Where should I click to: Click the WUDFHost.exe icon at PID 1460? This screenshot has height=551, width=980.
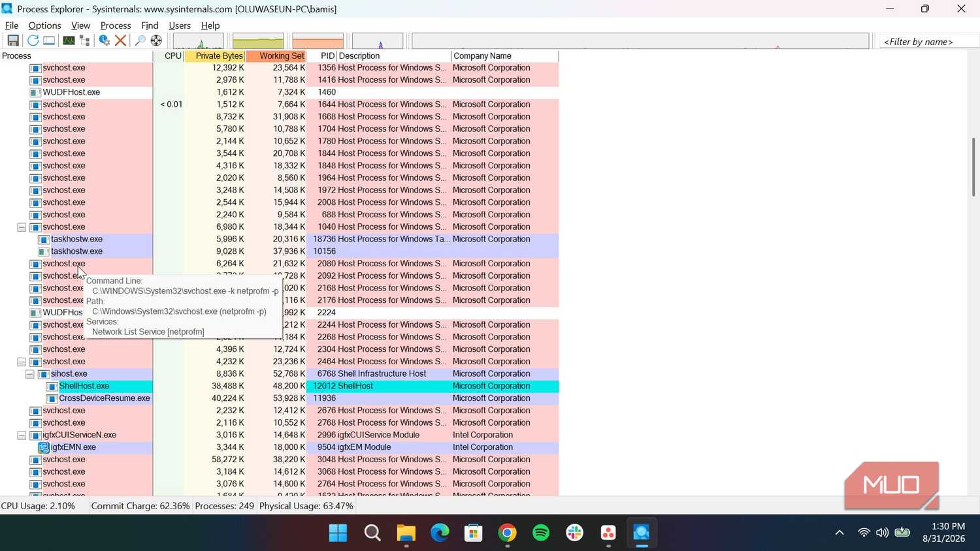[35, 92]
